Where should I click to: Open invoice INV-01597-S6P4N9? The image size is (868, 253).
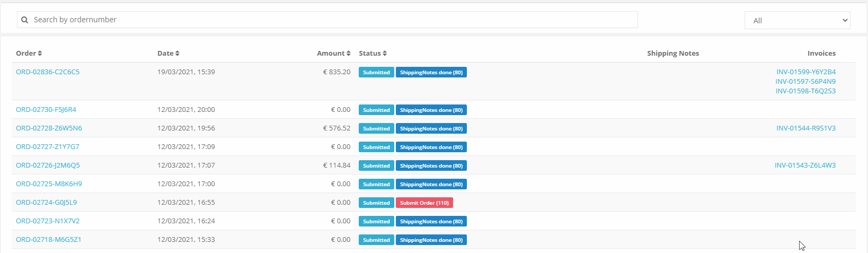[805, 82]
